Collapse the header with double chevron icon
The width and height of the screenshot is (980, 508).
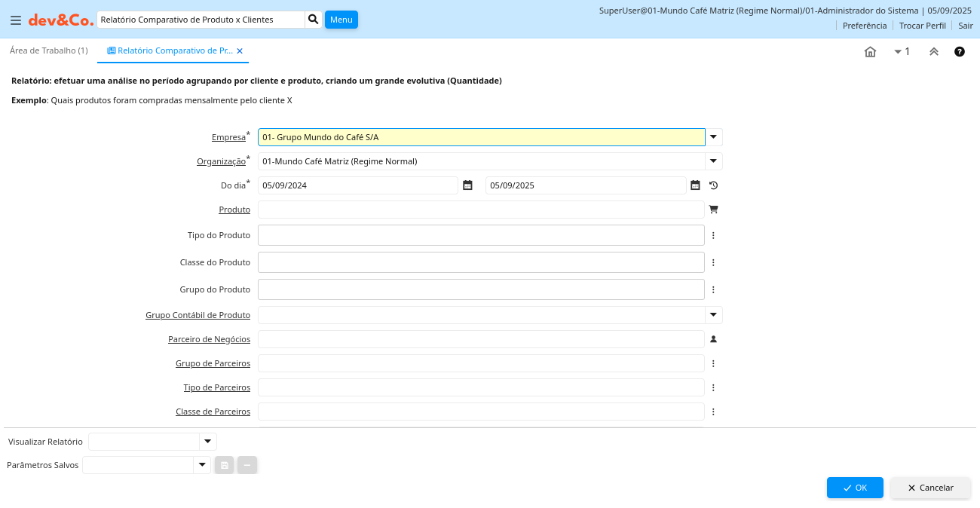pyautogui.click(x=934, y=52)
